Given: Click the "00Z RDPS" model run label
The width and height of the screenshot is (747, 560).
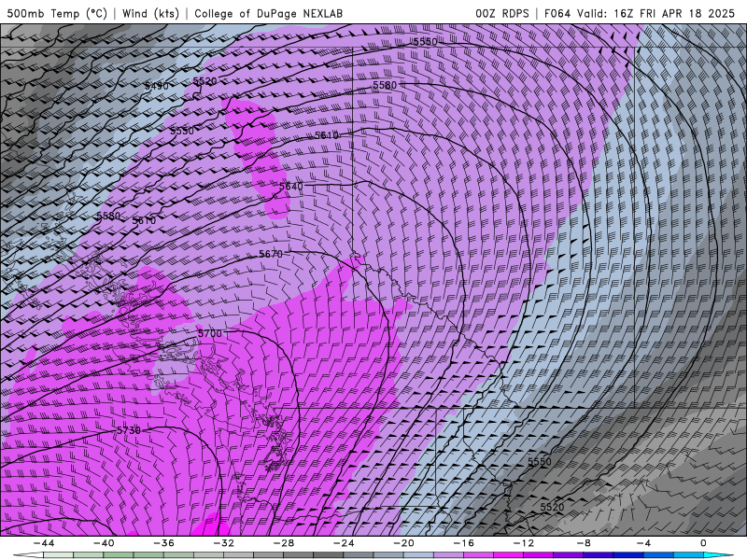Looking at the screenshot, I should click(x=502, y=13).
